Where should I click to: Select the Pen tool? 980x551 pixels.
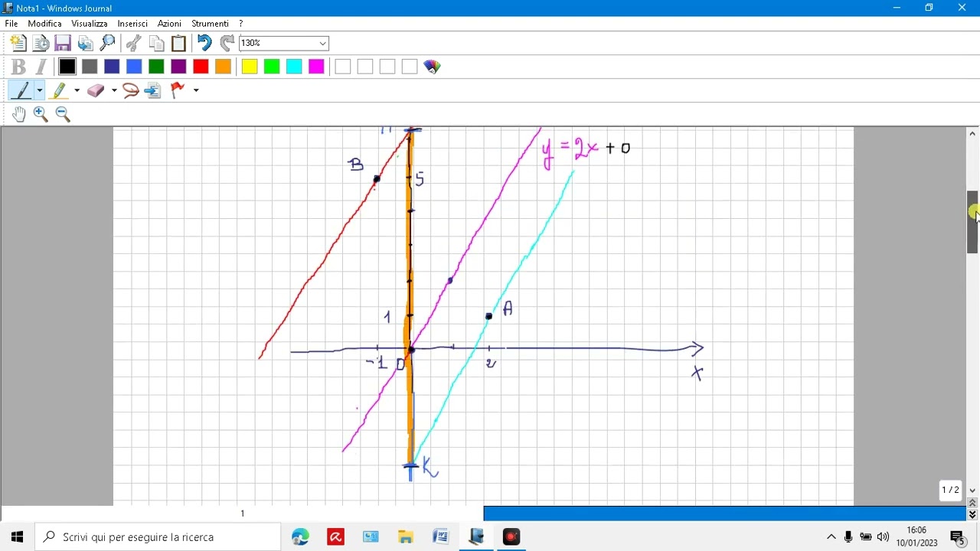pyautogui.click(x=21, y=90)
